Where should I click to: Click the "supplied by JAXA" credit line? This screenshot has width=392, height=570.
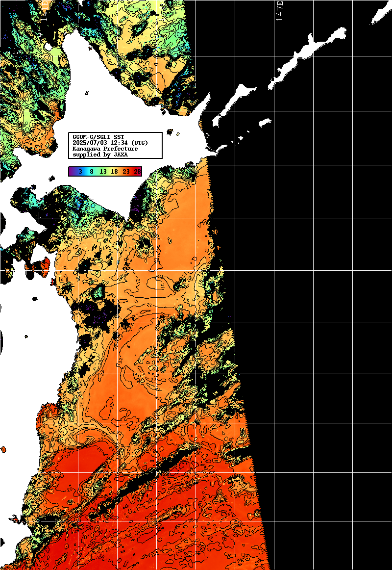point(100,155)
